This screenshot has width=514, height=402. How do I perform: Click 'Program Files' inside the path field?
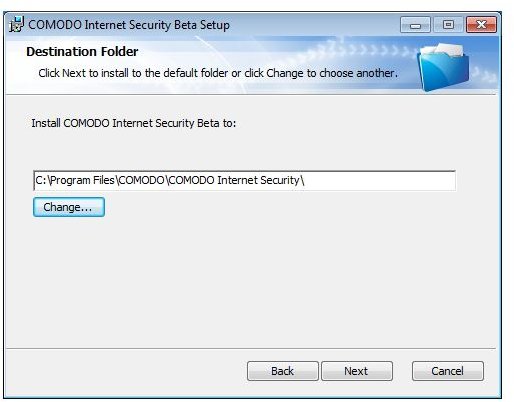82,180
